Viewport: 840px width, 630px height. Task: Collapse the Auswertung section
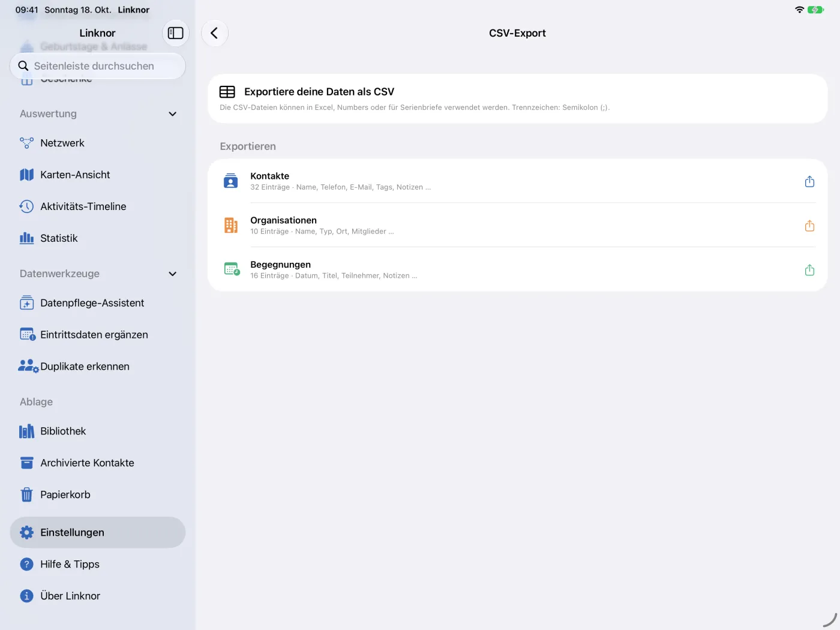(173, 114)
